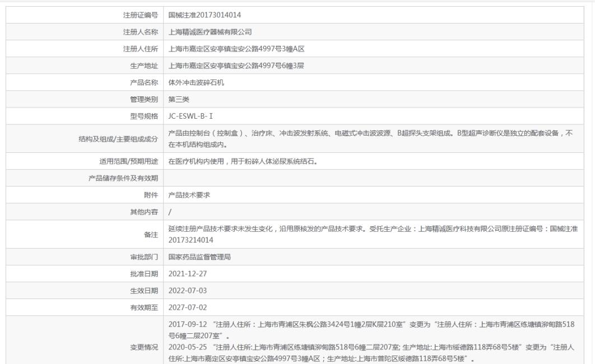Click company name 上海精诚医疗器械有限公司
The image size is (595, 364).
[210, 32]
